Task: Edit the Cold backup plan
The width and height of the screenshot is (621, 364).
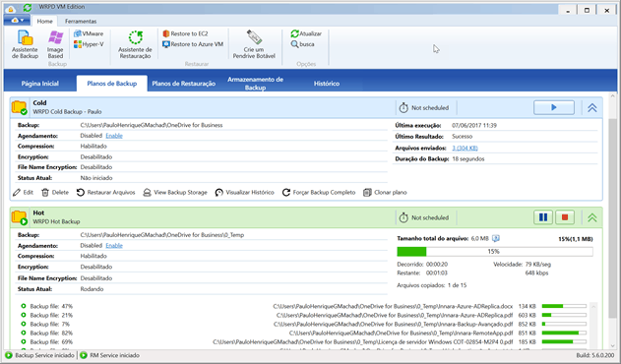Action: point(23,193)
